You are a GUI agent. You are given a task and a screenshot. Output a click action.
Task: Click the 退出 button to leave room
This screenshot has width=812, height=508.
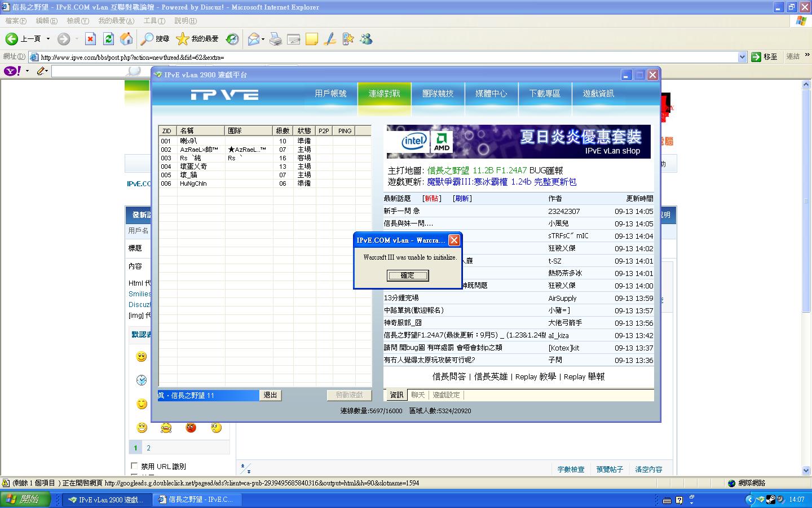270,395
